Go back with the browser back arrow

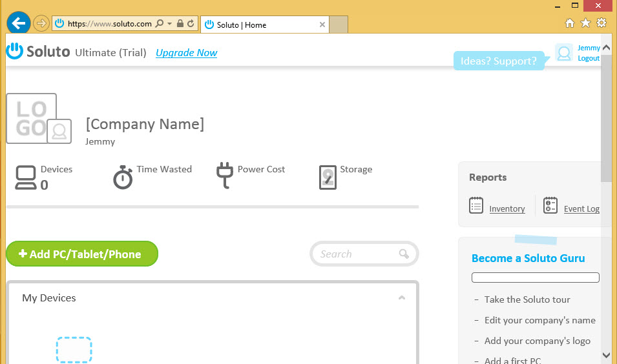pyautogui.click(x=19, y=23)
